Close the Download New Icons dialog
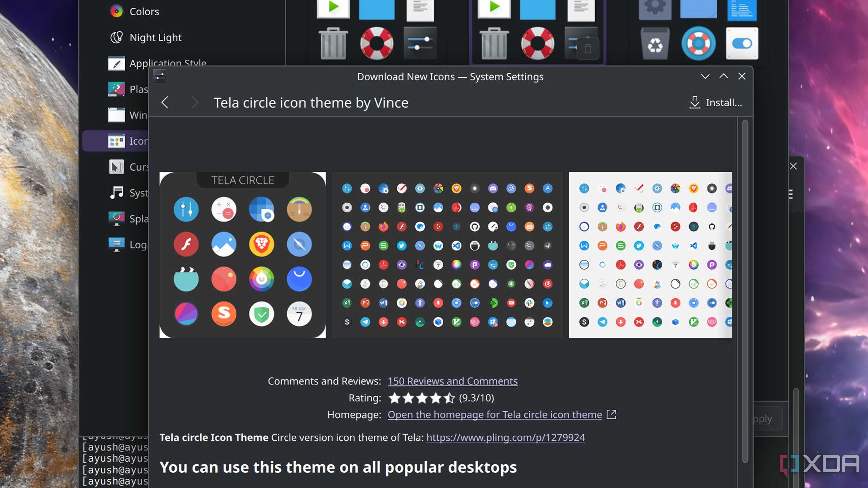The width and height of the screenshot is (868, 488). pos(742,76)
